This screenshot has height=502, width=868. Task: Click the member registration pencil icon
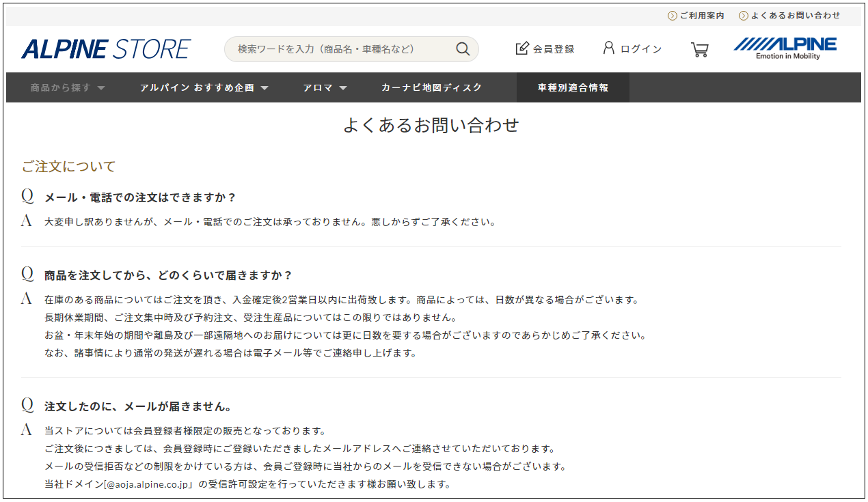(x=522, y=48)
